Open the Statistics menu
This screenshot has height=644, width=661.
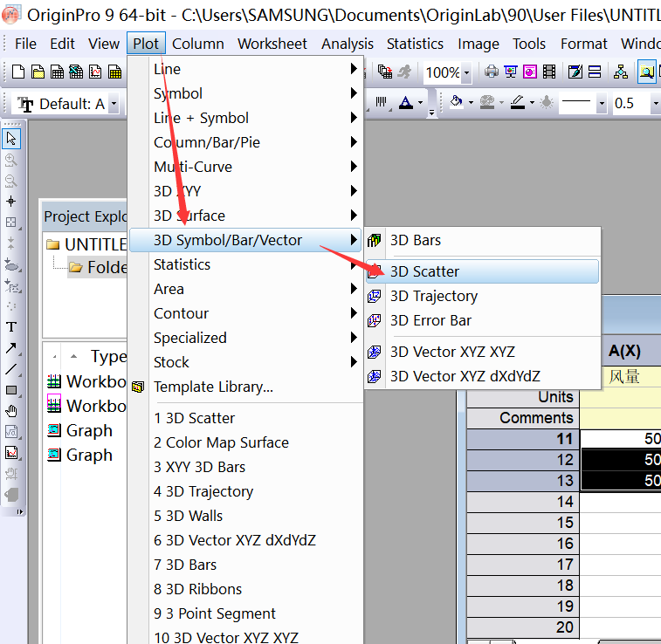point(415,44)
